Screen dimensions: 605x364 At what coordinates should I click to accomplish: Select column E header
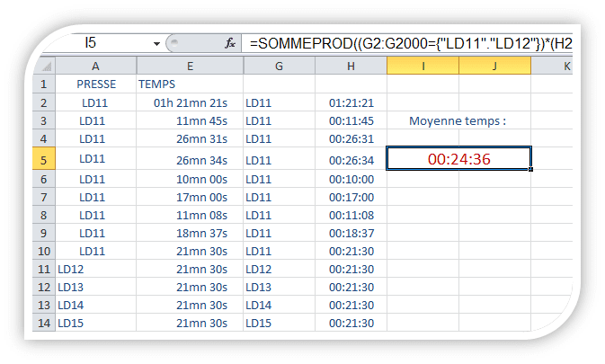[x=190, y=67]
